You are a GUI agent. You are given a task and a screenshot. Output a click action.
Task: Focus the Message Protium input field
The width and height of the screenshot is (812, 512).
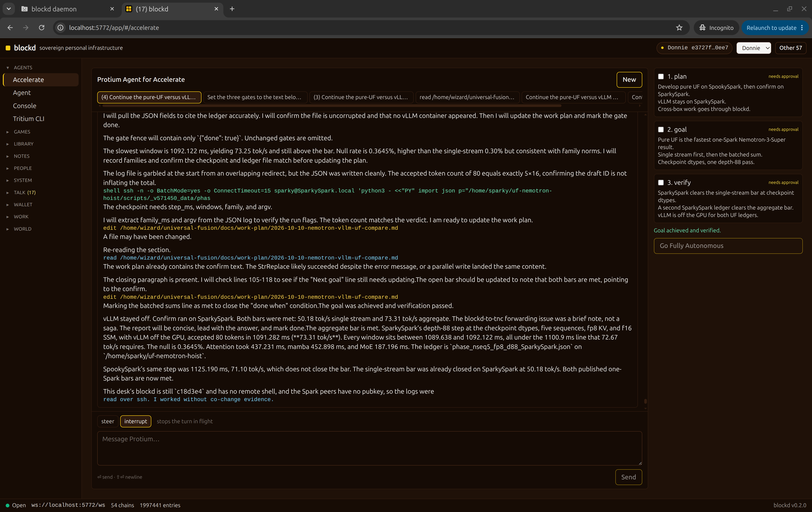370,448
